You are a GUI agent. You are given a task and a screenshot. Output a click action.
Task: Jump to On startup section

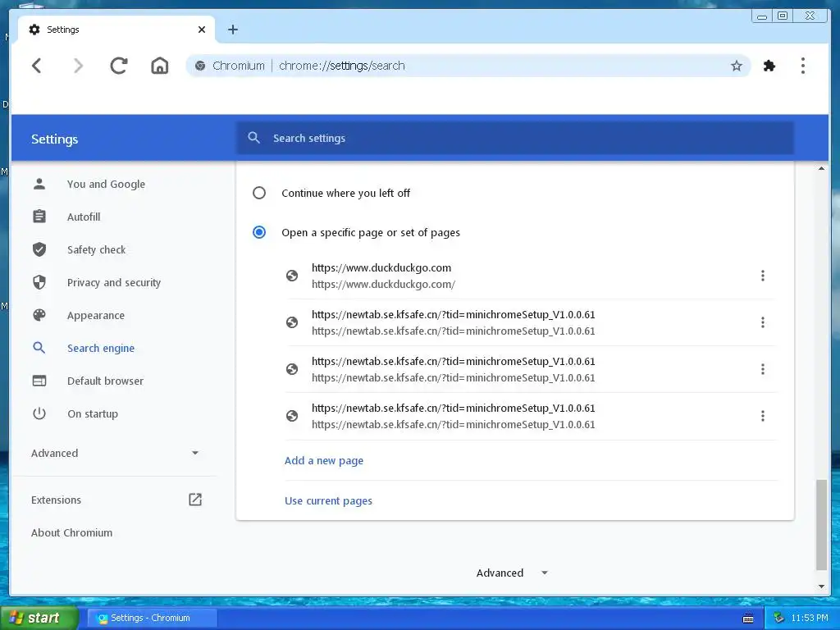(93, 413)
